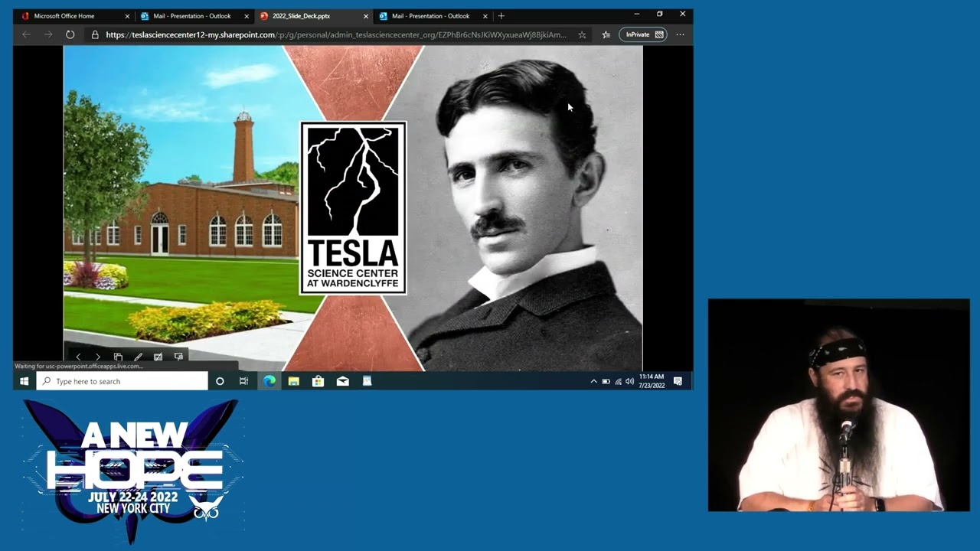Viewport: 980px width, 551px height.
Task: Click browser Back arrow
Action: pos(27,34)
